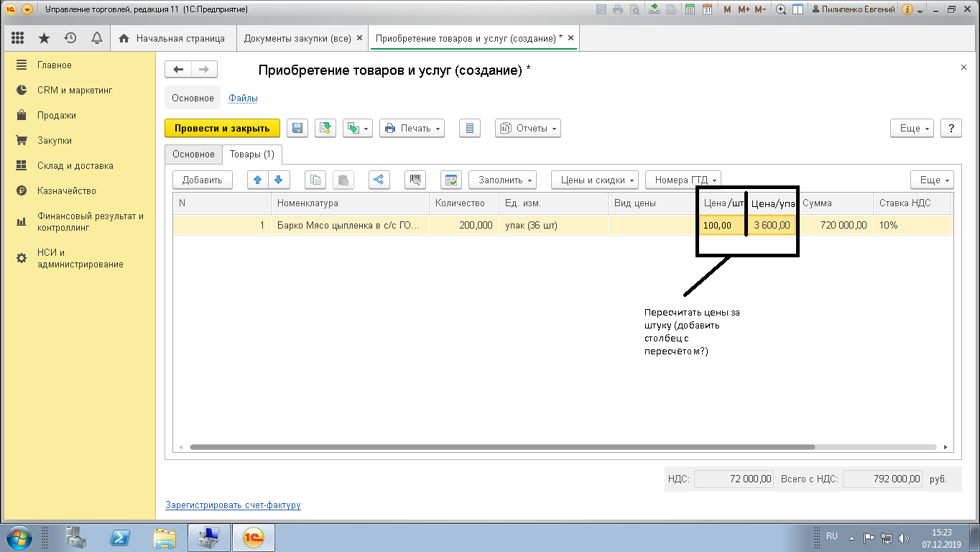Click the notifications bell icon

(x=96, y=38)
